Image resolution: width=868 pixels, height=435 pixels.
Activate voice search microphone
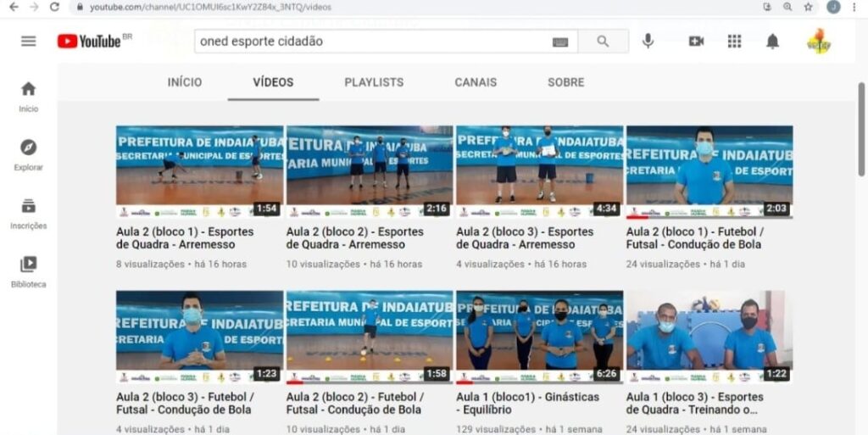(x=648, y=41)
